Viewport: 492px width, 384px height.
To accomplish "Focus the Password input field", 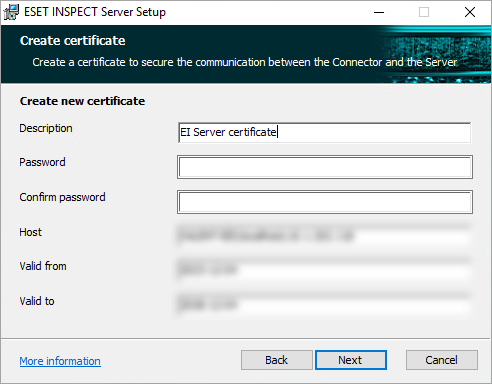I will (325, 167).
